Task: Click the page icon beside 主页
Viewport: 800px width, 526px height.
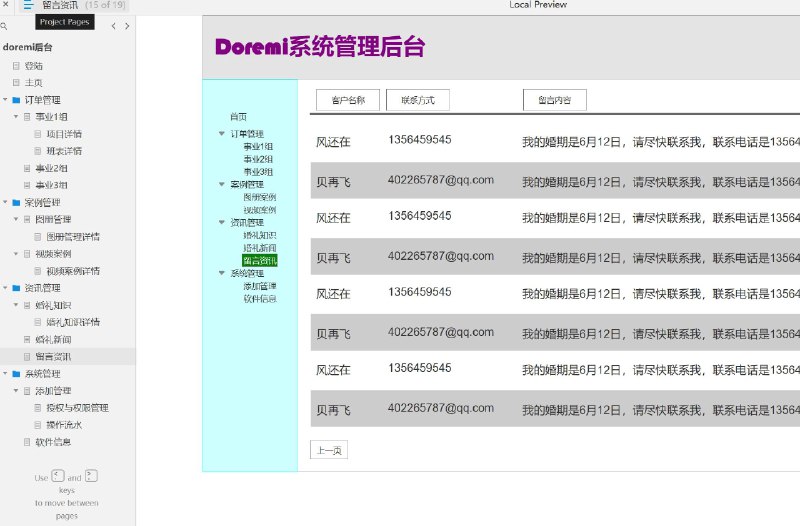Action: point(16,83)
